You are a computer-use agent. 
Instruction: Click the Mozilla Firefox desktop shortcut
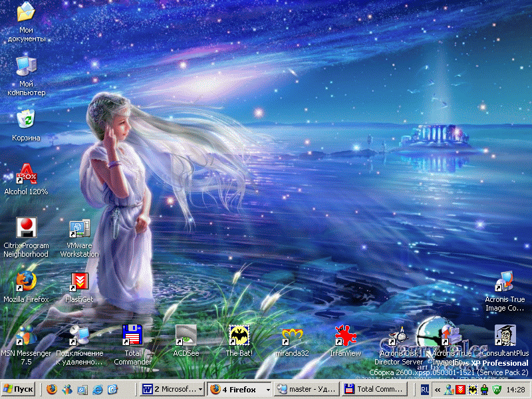26,281
